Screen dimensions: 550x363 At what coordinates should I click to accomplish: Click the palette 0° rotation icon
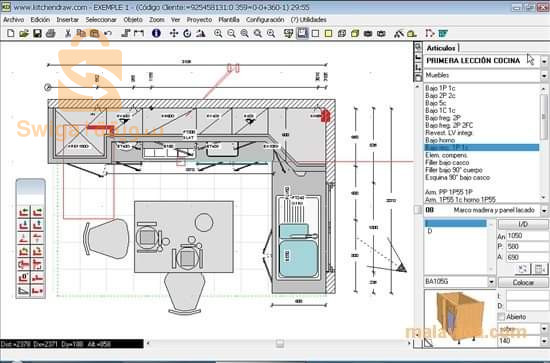(x=24, y=278)
